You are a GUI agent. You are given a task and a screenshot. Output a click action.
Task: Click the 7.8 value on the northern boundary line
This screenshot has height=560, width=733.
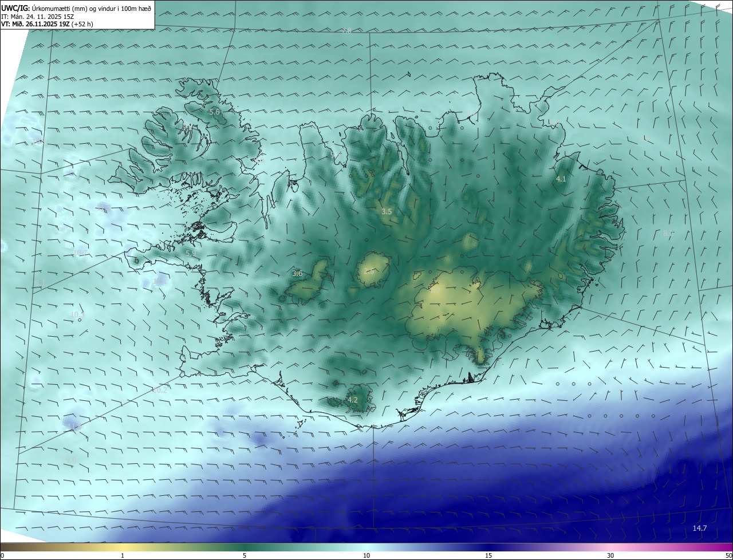click(x=346, y=30)
